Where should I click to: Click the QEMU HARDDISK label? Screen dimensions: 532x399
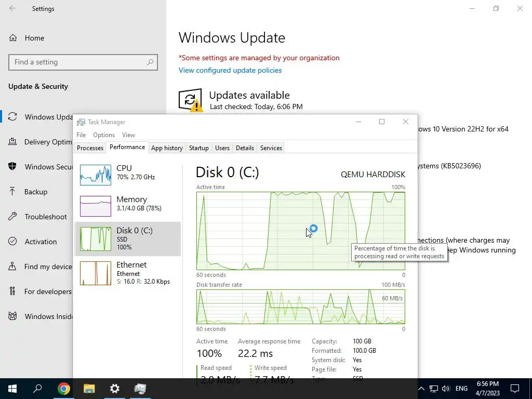point(373,175)
